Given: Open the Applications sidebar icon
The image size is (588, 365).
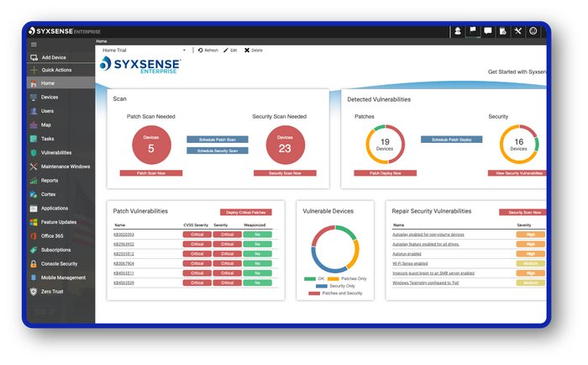Looking at the screenshot, I should 34,209.
